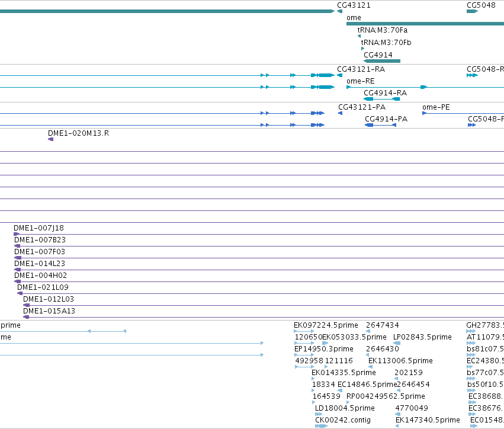
Task: Select the 202159 EST label
Action: (409, 373)
